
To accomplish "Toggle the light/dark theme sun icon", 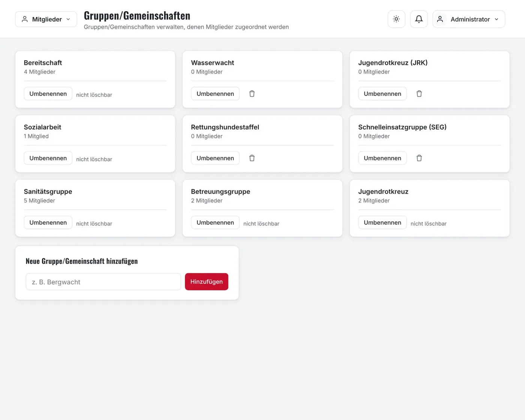I will pos(396,19).
